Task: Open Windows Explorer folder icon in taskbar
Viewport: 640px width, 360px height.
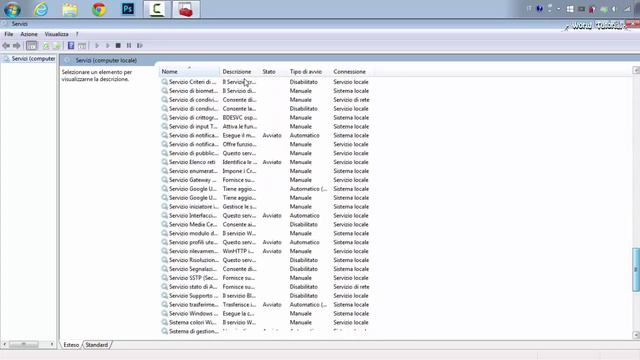Action: click(x=70, y=9)
